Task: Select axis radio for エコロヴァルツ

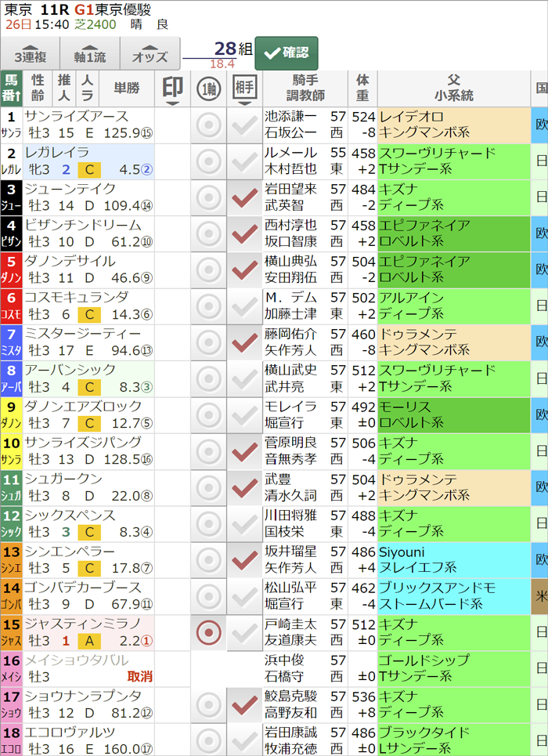Action: coord(209,740)
